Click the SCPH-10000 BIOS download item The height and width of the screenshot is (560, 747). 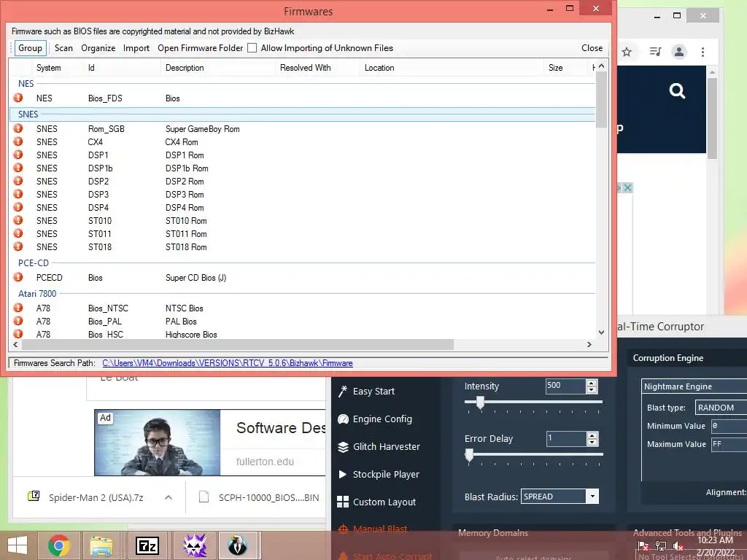point(260,497)
